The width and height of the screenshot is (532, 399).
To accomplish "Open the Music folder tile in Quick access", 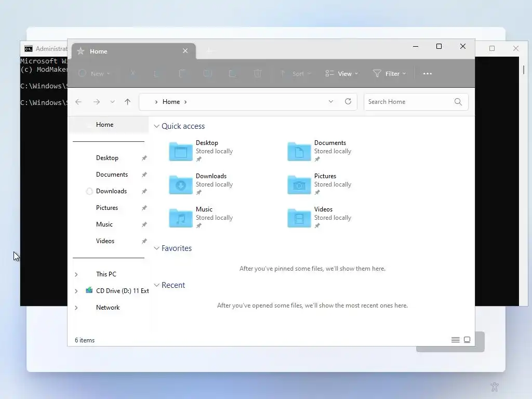I will (x=201, y=218).
